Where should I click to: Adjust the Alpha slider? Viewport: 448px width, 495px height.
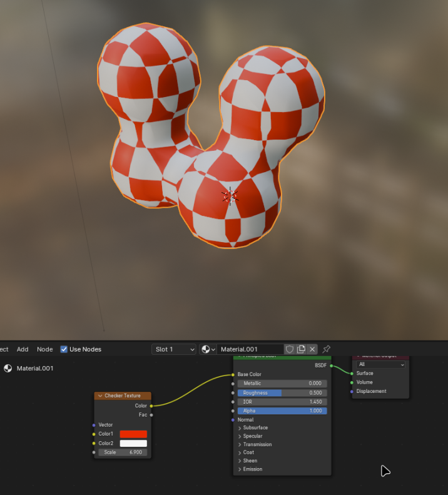(282, 411)
